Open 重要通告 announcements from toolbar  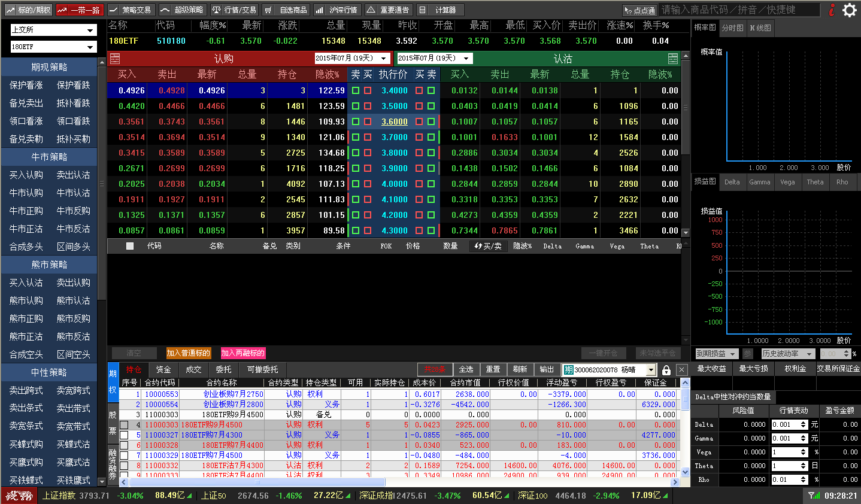tap(388, 10)
